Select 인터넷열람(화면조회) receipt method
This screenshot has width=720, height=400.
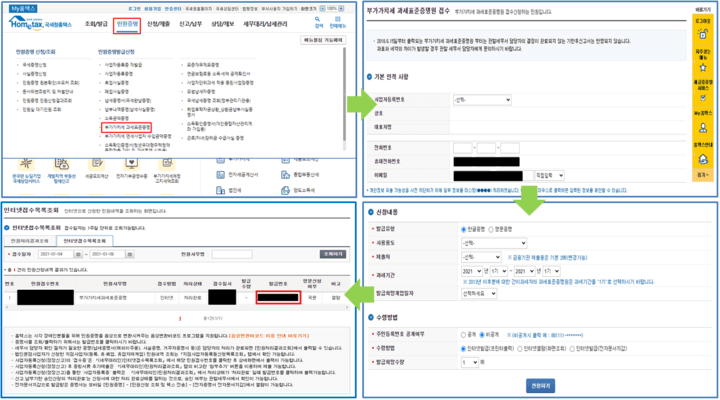click(520, 349)
